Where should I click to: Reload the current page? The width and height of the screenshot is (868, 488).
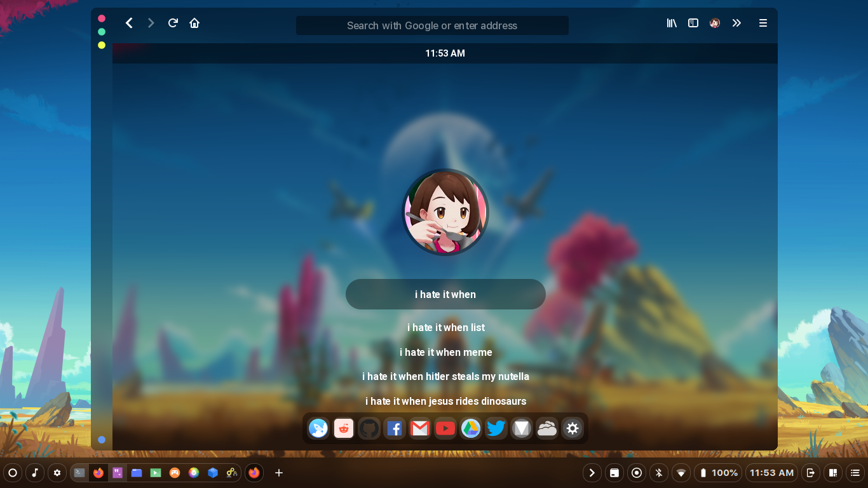[x=173, y=23]
